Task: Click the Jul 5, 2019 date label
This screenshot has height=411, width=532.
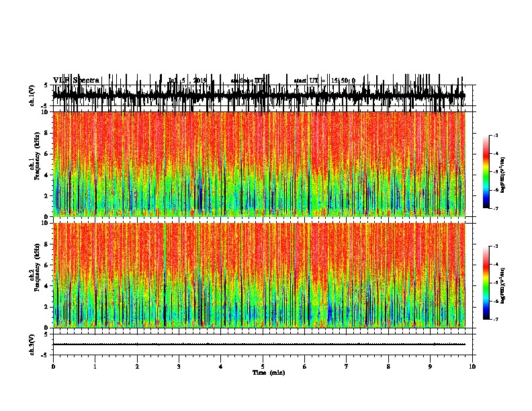Action: coord(187,81)
